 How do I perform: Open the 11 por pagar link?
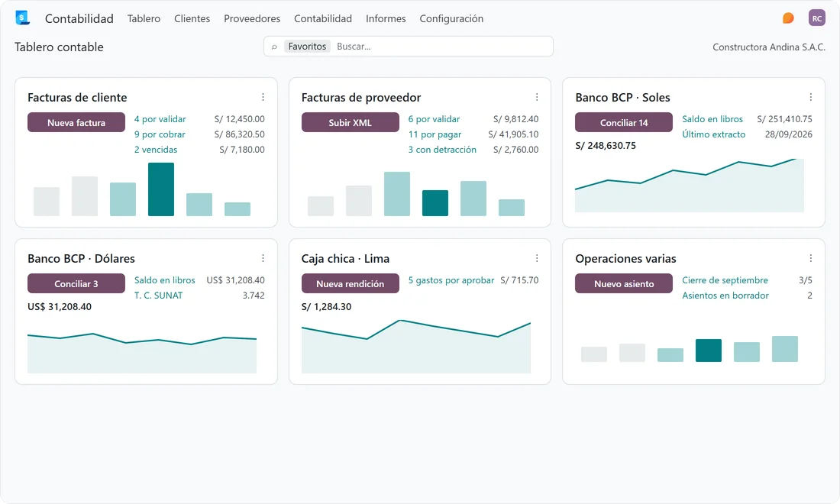[435, 134]
